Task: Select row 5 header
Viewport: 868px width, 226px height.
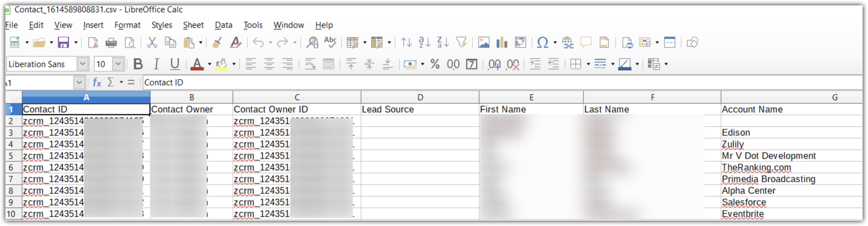Action: [10, 156]
